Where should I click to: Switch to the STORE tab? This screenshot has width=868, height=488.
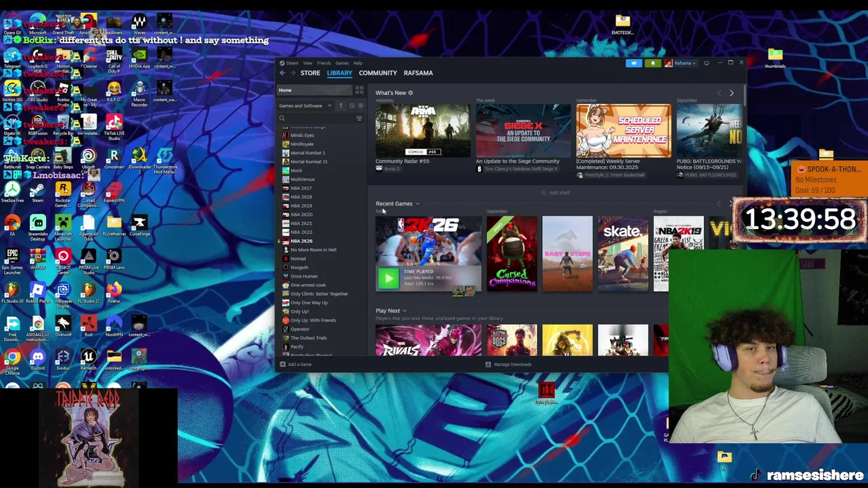(310, 73)
